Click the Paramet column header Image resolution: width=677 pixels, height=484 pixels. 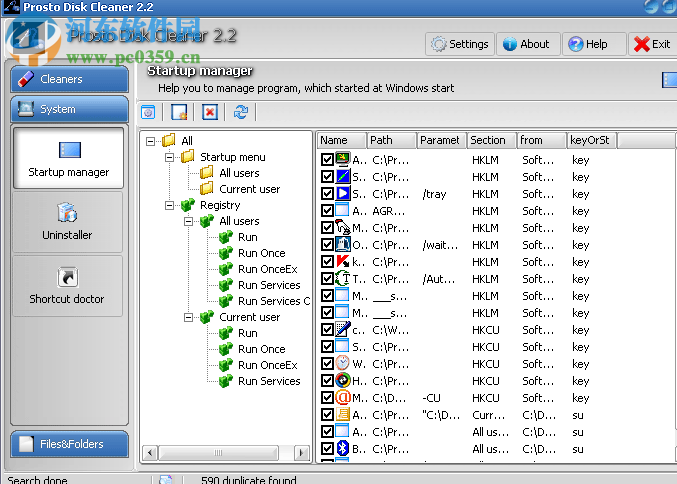tap(442, 140)
